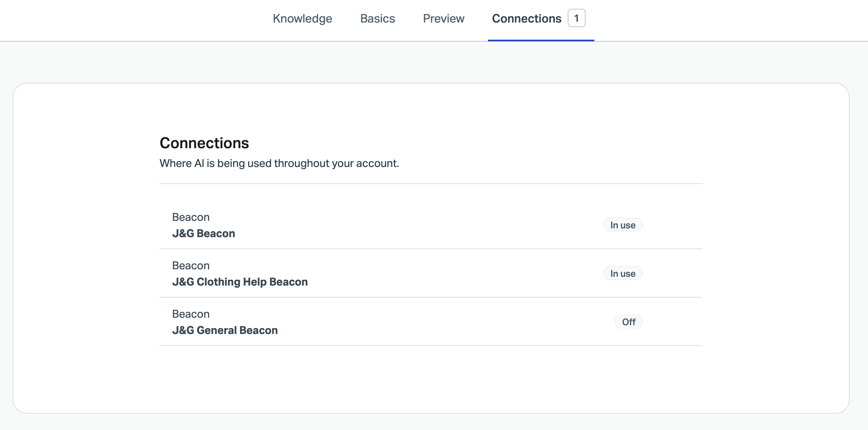Switch to the Basics tab
The image size is (868, 430).
coord(378,19)
